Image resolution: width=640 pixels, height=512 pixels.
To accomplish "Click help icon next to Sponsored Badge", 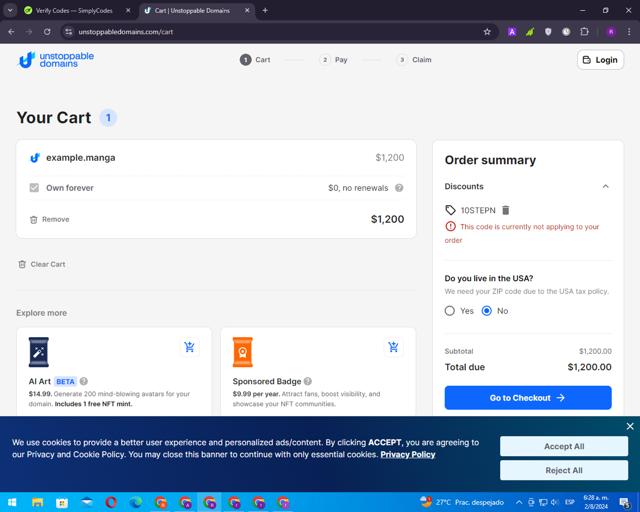I will tap(308, 381).
